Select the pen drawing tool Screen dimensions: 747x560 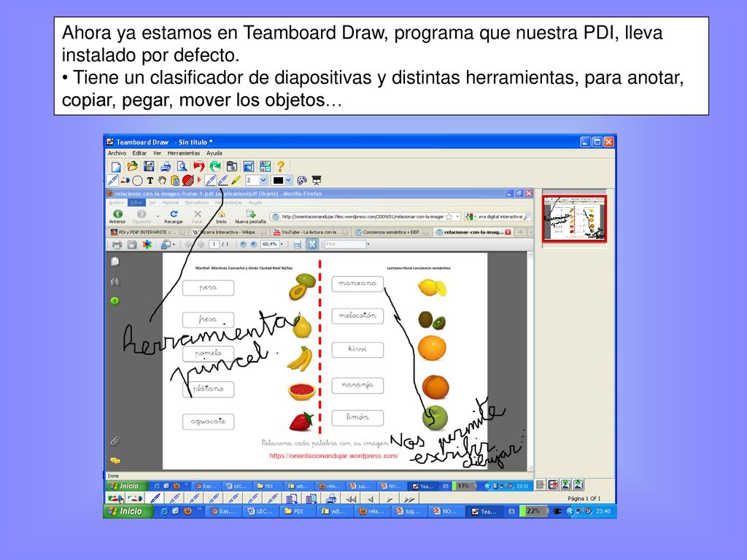coord(113,181)
